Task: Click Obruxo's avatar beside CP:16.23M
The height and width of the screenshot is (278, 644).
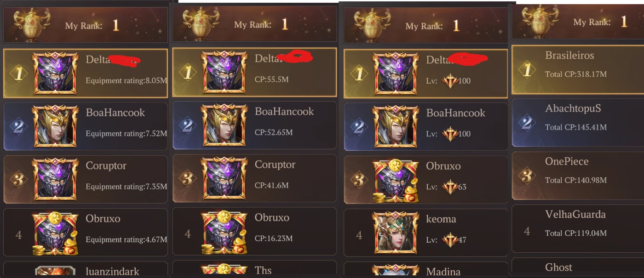Action: pos(224,232)
